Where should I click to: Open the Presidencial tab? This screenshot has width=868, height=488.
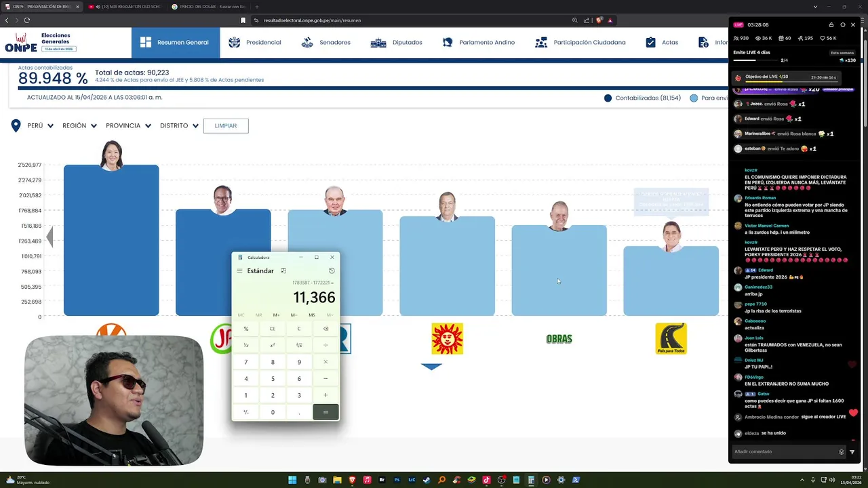[x=255, y=42]
